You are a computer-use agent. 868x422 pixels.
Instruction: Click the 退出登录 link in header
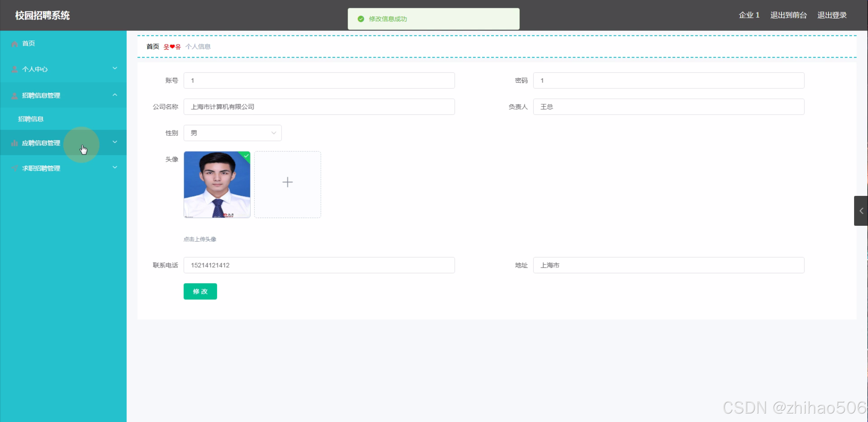(x=832, y=15)
